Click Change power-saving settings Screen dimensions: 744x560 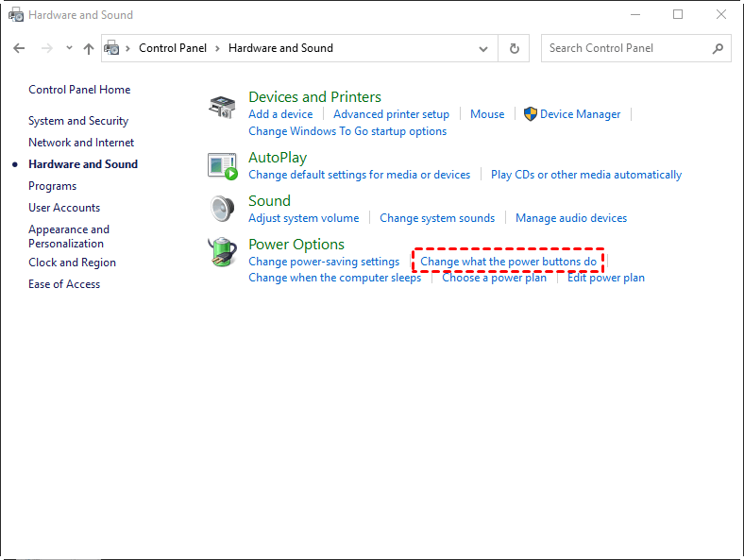coord(324,262)
